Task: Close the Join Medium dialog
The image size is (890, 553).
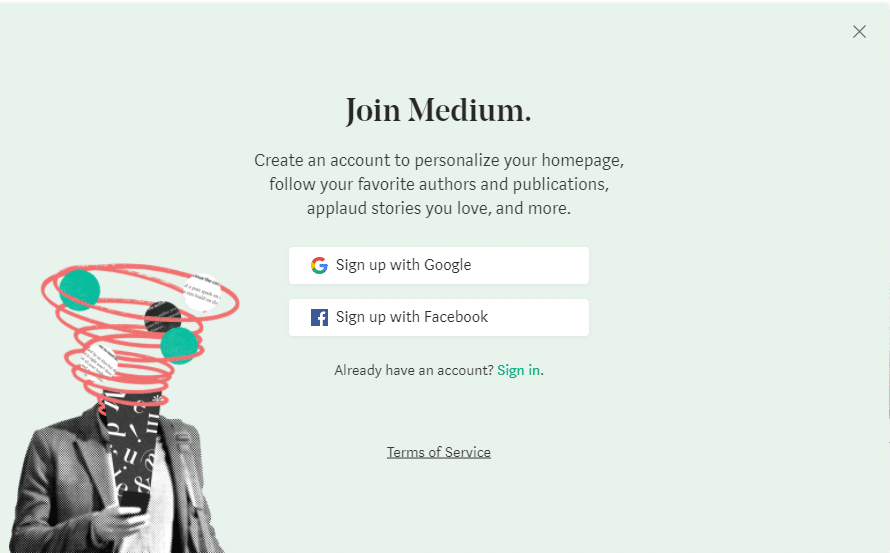Action: (859, 32)
